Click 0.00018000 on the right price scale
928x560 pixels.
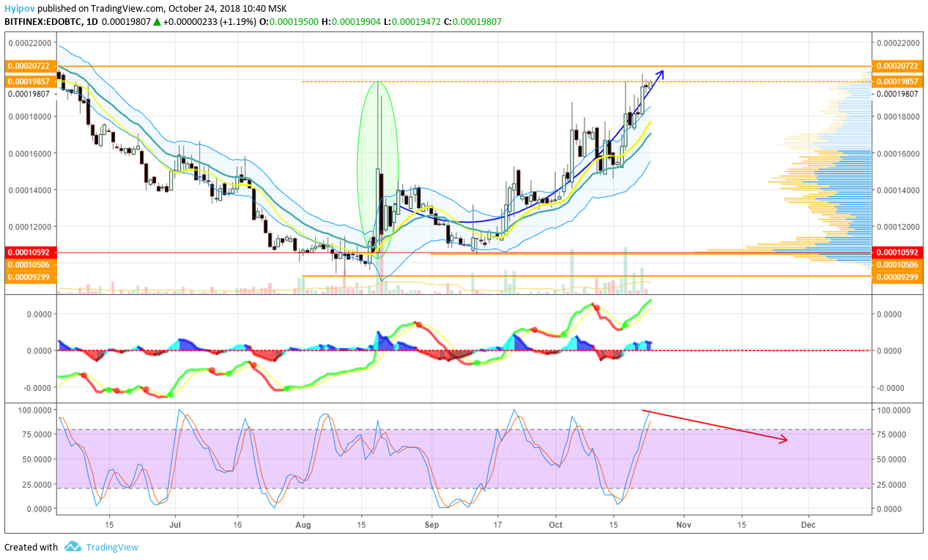(x=897, y=116)
